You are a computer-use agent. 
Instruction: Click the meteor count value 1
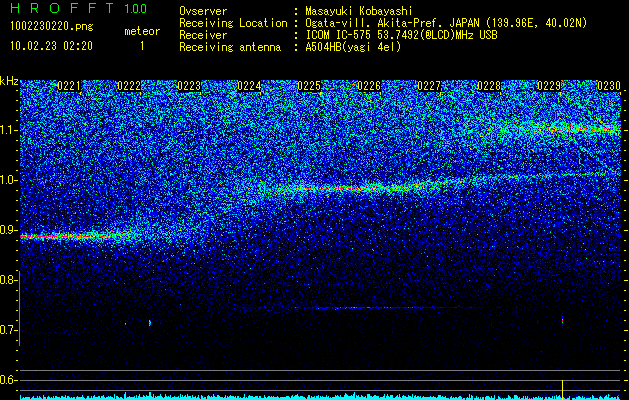coord(142,46)
